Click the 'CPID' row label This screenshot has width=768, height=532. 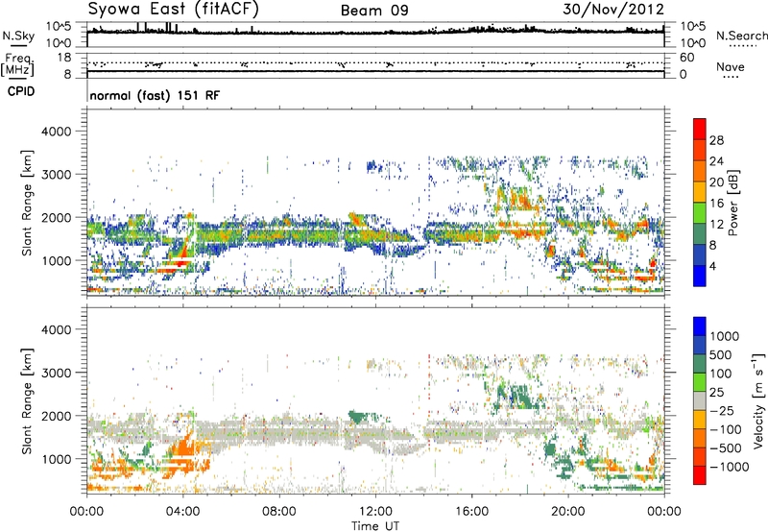[x=21, y=91]
